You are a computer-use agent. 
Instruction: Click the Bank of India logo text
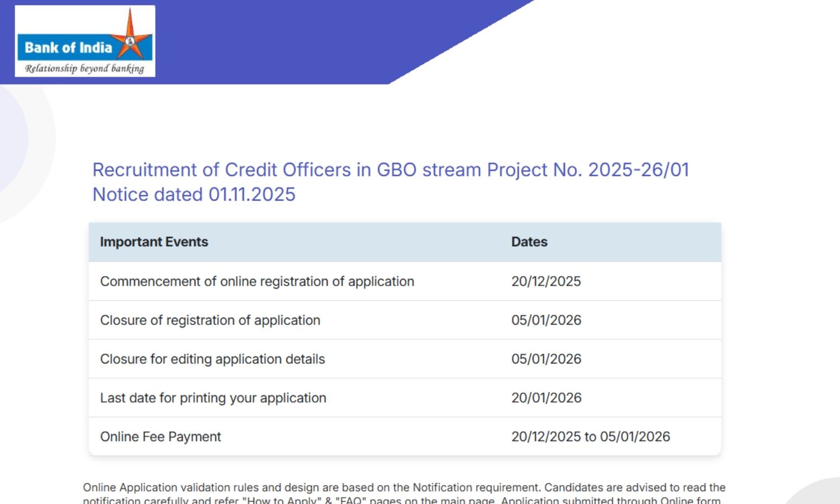pyautogui.click(x=68, y=48)
